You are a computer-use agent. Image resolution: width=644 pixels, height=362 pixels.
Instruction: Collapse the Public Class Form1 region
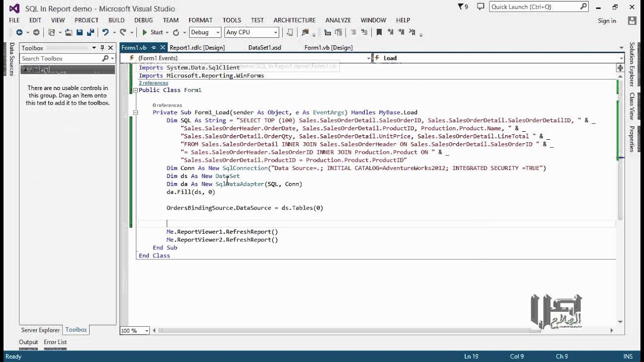pyautogui.click(x=135, y=90)
